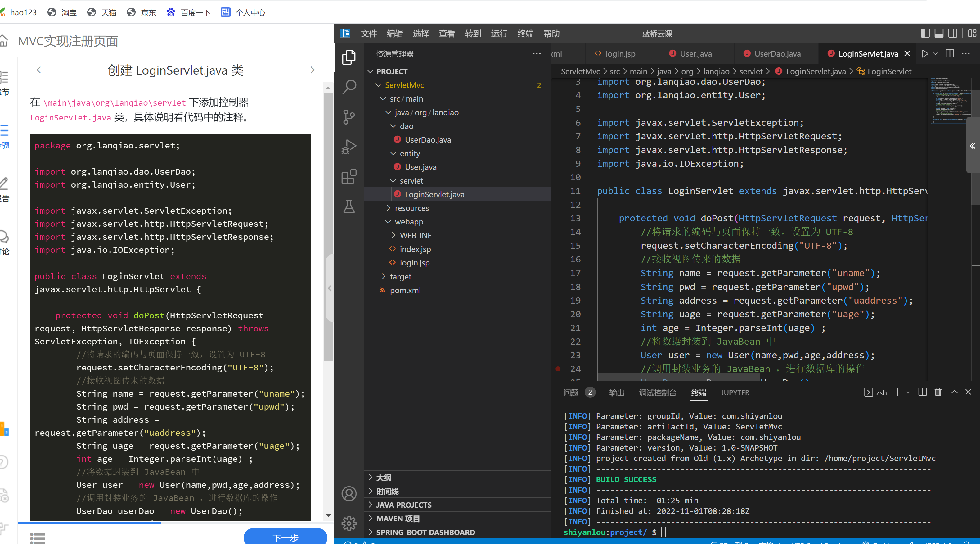Open the 输出 panel tab
Image resolution: width=980 pixels, height=544 pixels.
click(616, 392)
